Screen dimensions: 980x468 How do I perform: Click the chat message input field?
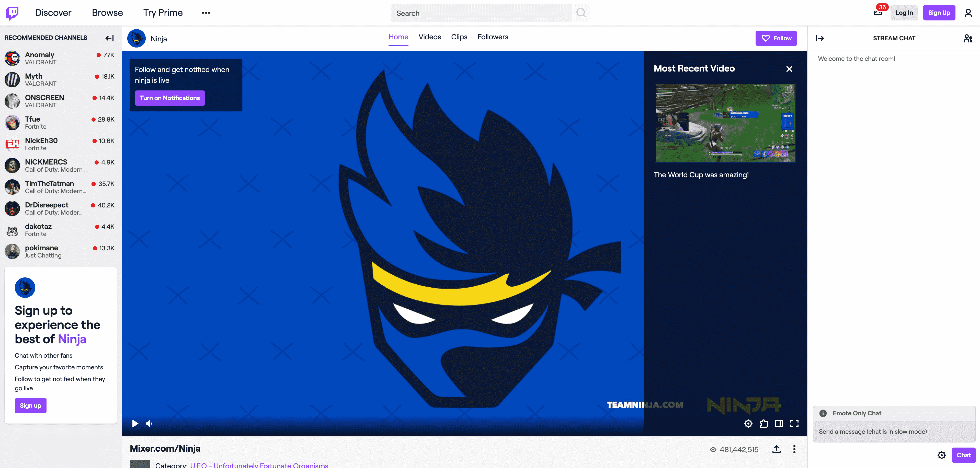(894, 431)
